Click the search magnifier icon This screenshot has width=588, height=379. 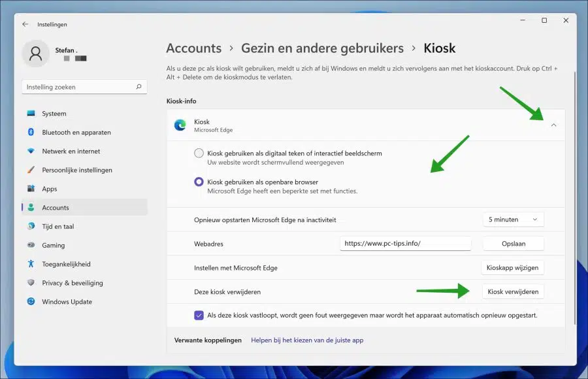click(139, 87)
